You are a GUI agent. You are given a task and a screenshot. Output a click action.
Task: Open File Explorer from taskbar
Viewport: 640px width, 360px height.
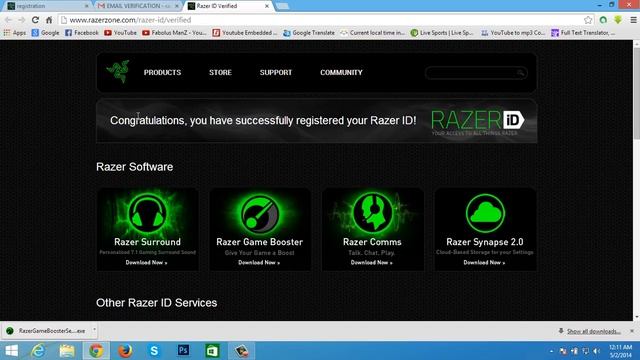67,351
